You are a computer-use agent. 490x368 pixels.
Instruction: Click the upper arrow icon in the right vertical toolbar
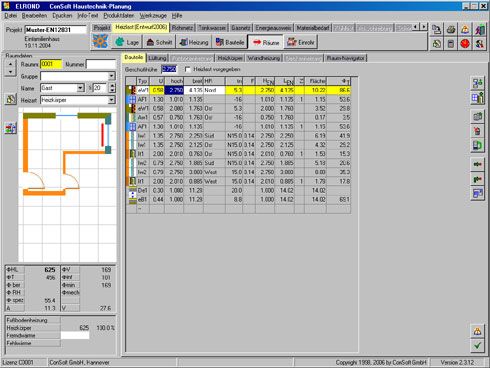(477, 164)
